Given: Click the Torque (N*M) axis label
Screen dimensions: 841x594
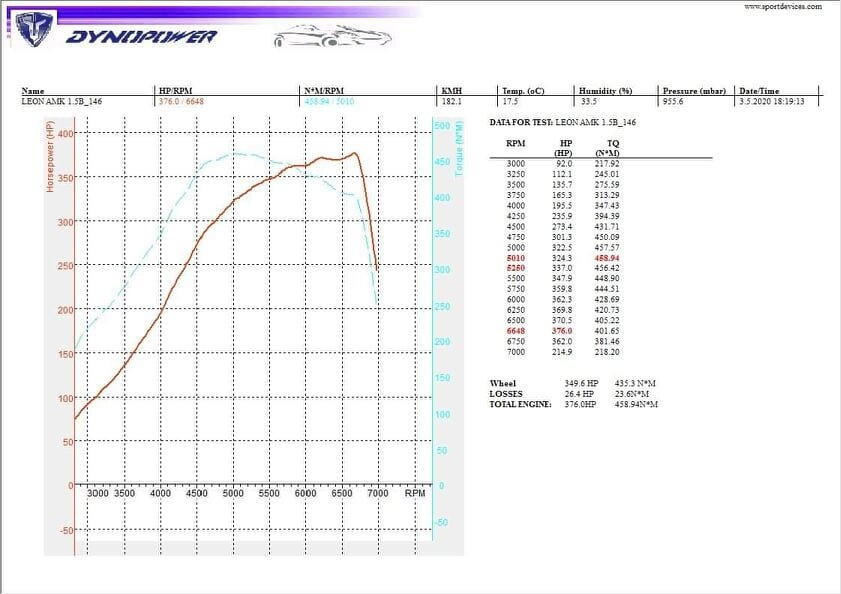Looking at the screenshot, I should coord(459,149).
